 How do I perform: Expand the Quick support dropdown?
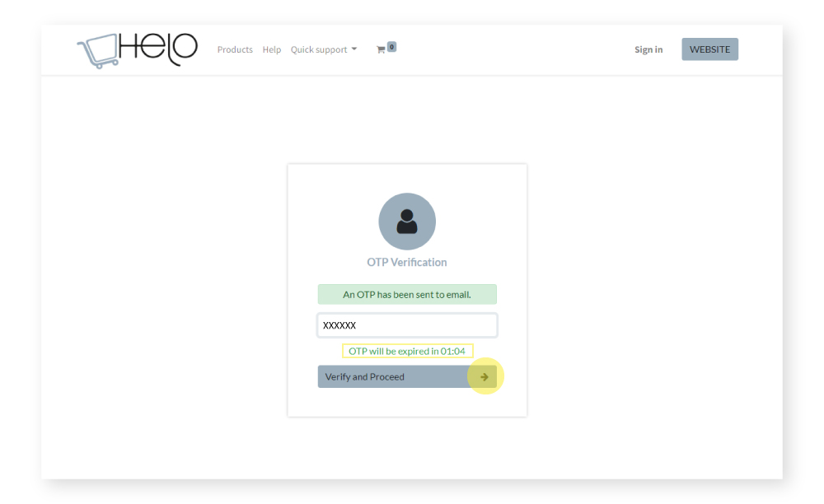[x=319, y=49]
